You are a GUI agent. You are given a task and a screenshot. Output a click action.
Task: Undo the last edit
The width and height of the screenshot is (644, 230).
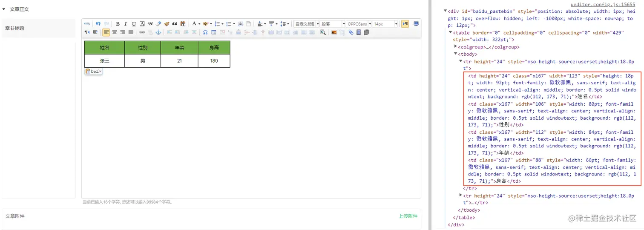[x=98, y=24]
